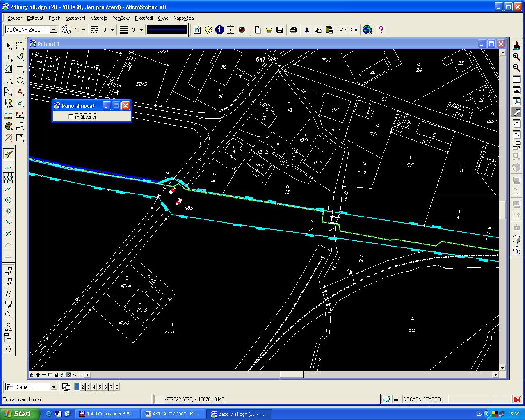Enable the Průběžně checkbox
Screen dimensions: 525x420
(x=71, y=117)
